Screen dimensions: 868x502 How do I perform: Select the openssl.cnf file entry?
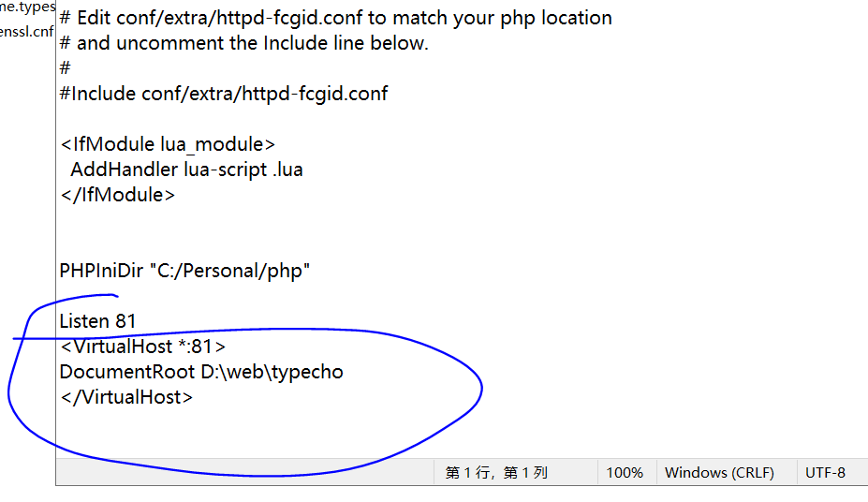tap(26, 32)
